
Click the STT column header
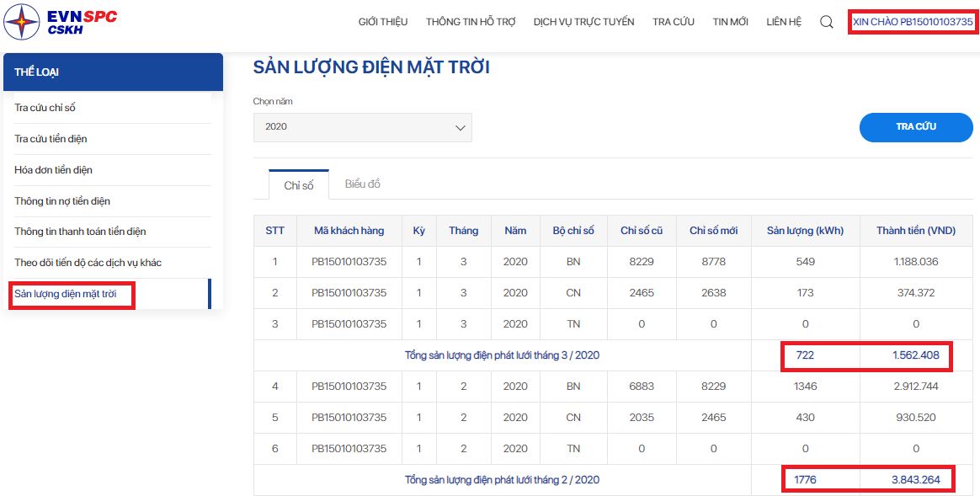pos(275,231)
